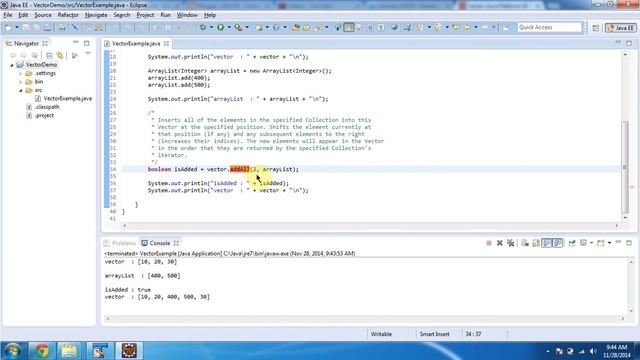This screenshot has height=360, width=640.
Task: Click the Run External Tools icon
Action: coord(238,27)
